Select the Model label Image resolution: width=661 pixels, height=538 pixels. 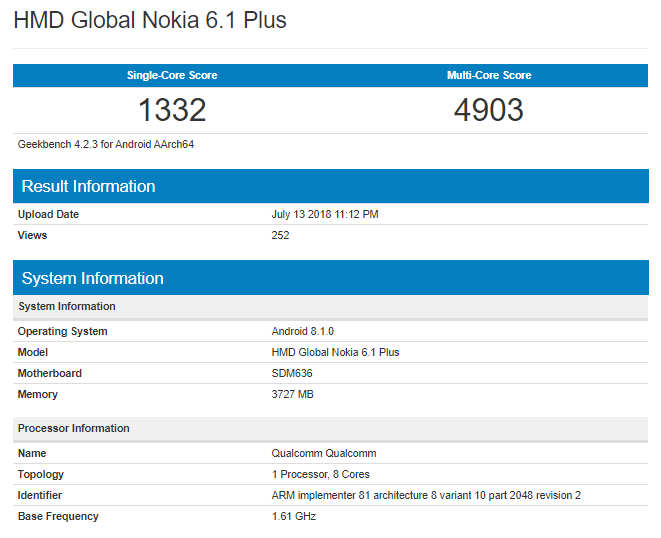pyautogui.click(x=32, y=352)
